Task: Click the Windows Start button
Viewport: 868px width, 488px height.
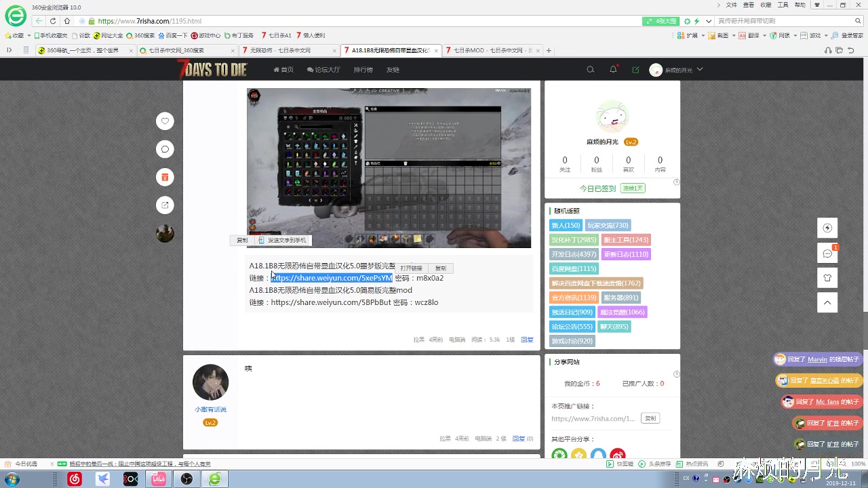Action: click(12, 479)
